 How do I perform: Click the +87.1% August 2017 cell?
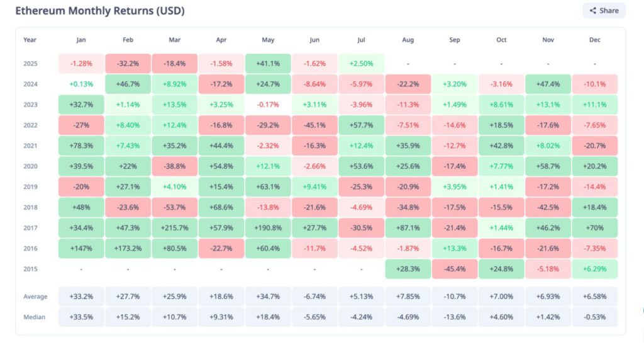click(408, 228)
